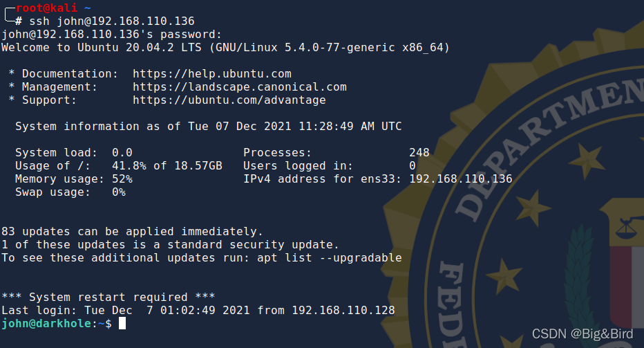Viewport: 644px width, 348px height.
Task: Select the Welcome to Ubuntu 20.04.2 line
Action: [225, 48]
